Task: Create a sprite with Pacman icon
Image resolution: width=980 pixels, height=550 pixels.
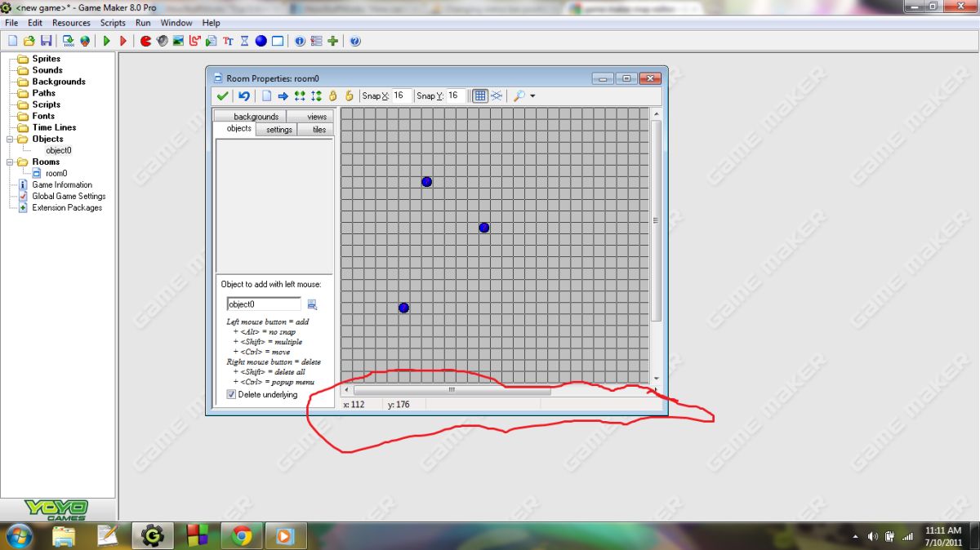Action: tap(145, 41)
